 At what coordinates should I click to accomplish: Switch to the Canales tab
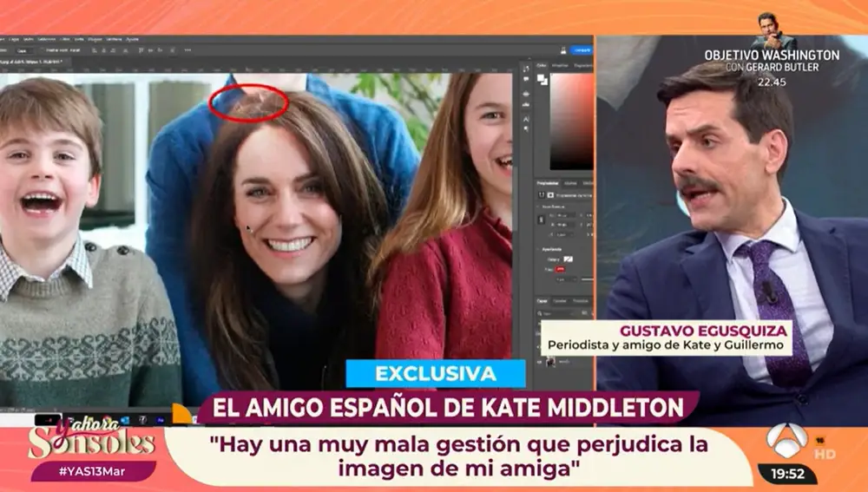click(x=560, y=301)
